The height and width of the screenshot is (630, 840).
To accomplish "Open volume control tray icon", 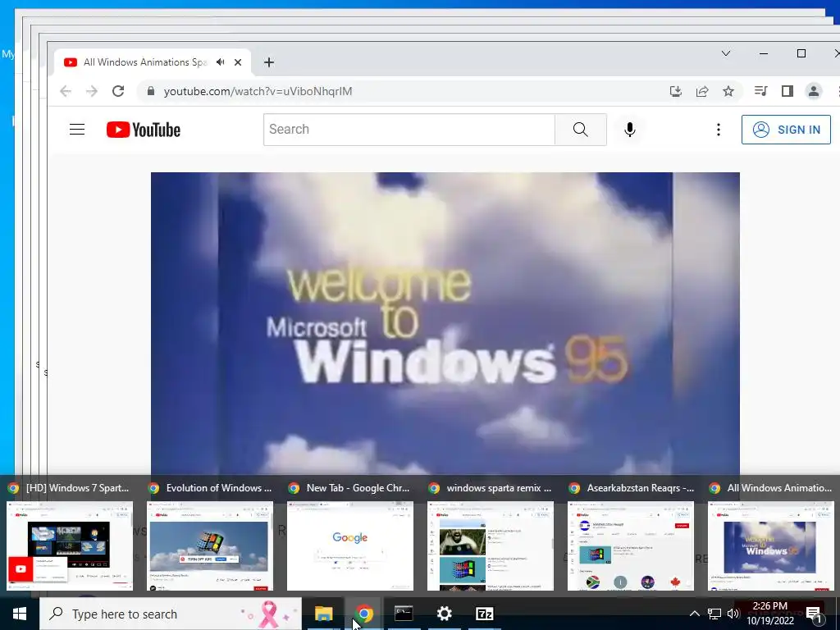I will (x=733, y=614).
